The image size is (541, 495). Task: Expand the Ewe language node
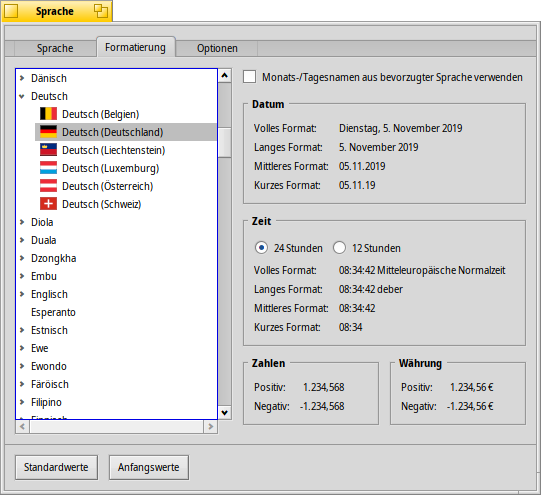[x=22, y=348]
